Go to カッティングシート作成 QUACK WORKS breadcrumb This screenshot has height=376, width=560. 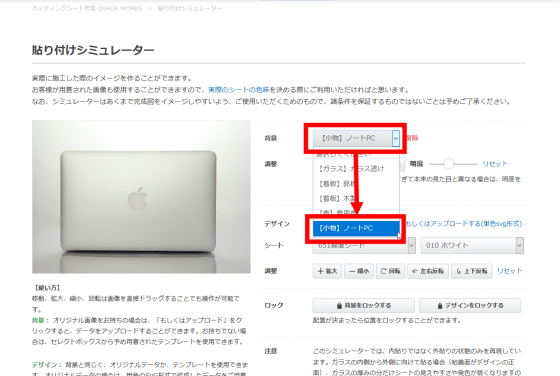(x=87, y=8)
